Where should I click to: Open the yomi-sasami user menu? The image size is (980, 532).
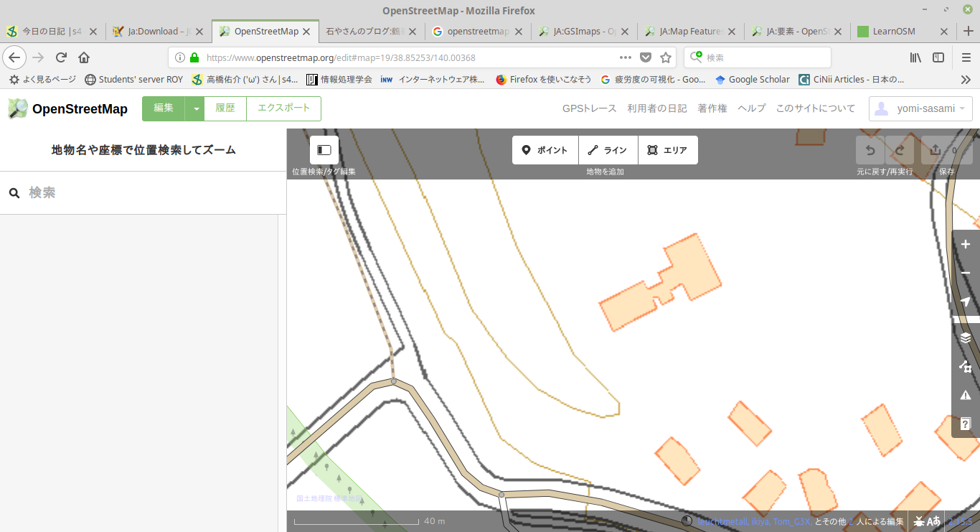[920, 108]
